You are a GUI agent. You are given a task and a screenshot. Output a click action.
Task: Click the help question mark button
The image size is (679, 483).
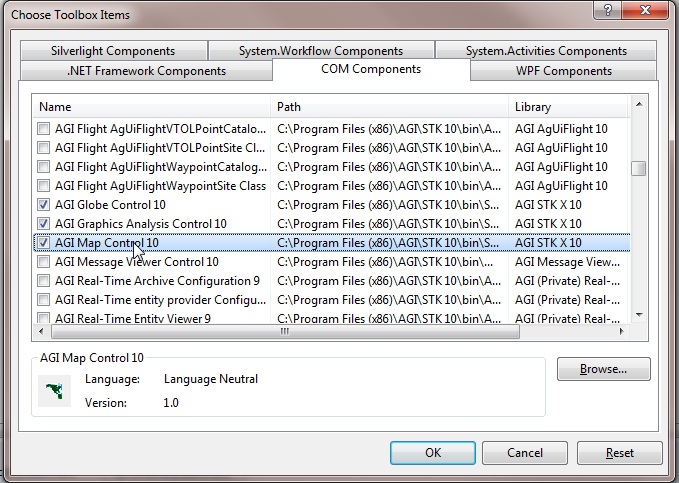tap(603, 10)
